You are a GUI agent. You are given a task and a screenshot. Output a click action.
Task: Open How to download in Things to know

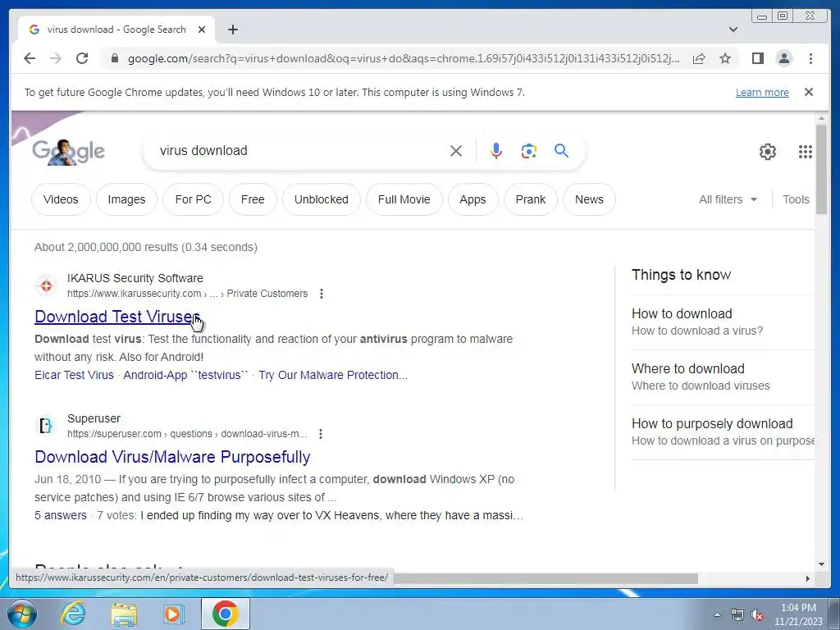click(x=722, y=322)
